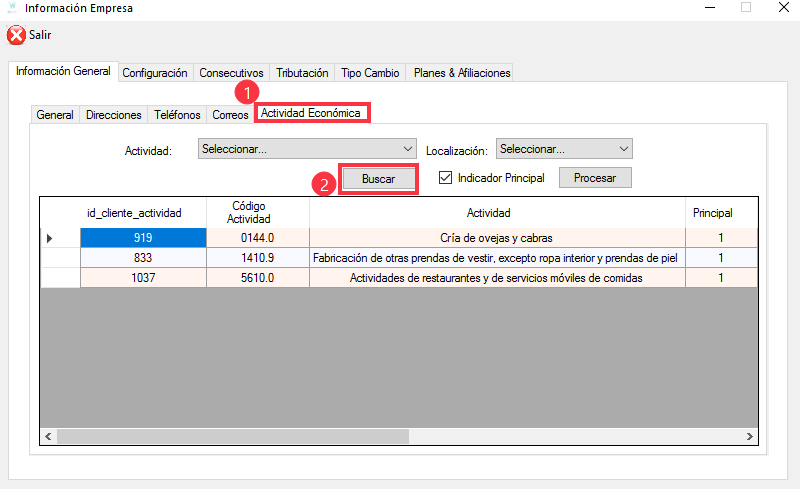Click the red Salir exit icon
800x489 pixels.
(16, 35)
